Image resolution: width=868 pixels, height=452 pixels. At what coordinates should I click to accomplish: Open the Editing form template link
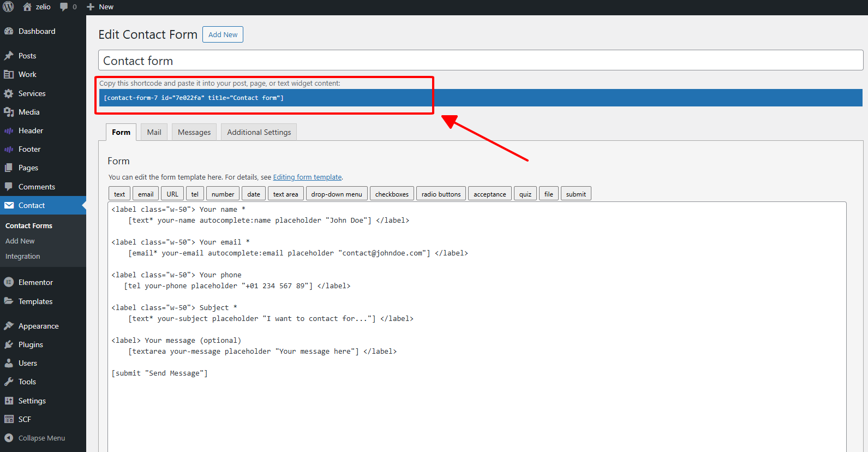tap(308, 177)
